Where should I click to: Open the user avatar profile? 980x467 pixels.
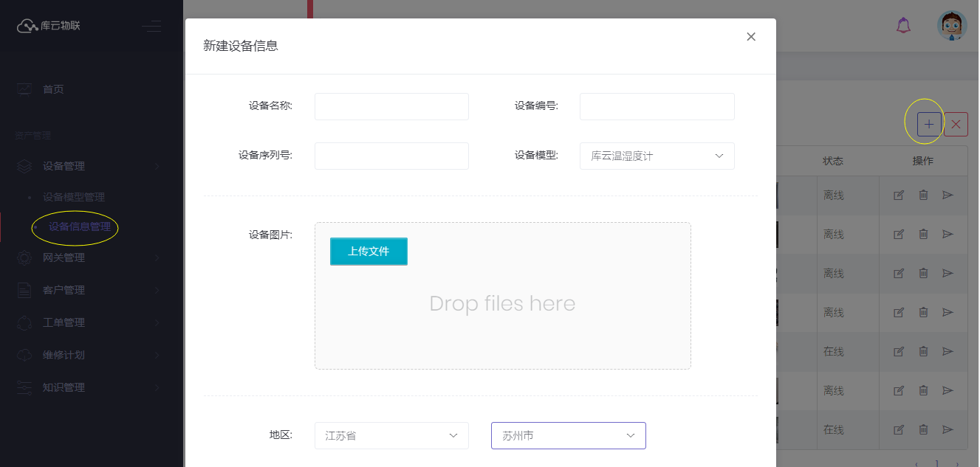point(952,25)
